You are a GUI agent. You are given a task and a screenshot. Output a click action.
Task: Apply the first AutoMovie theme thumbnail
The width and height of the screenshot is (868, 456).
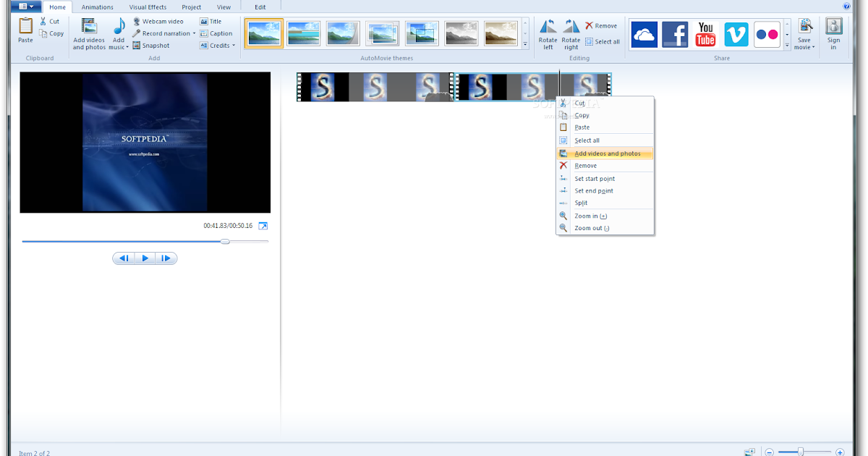click(x=264, y=33)
